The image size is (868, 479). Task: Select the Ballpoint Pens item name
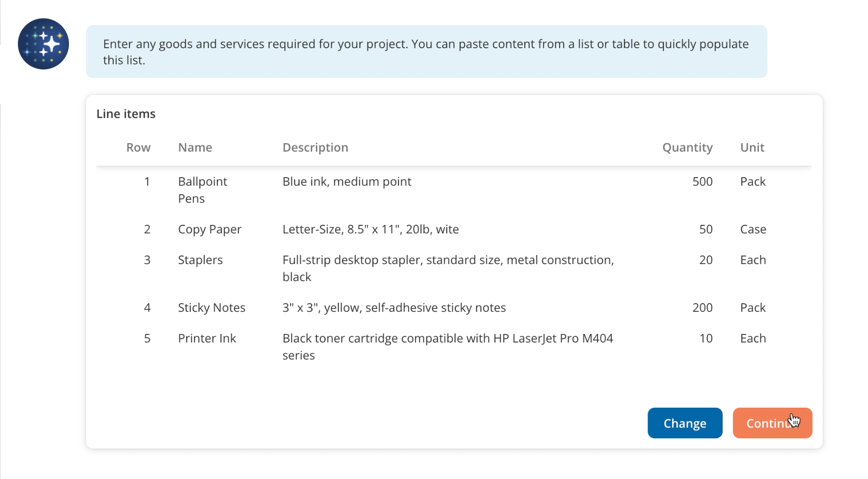coord(202,190)
